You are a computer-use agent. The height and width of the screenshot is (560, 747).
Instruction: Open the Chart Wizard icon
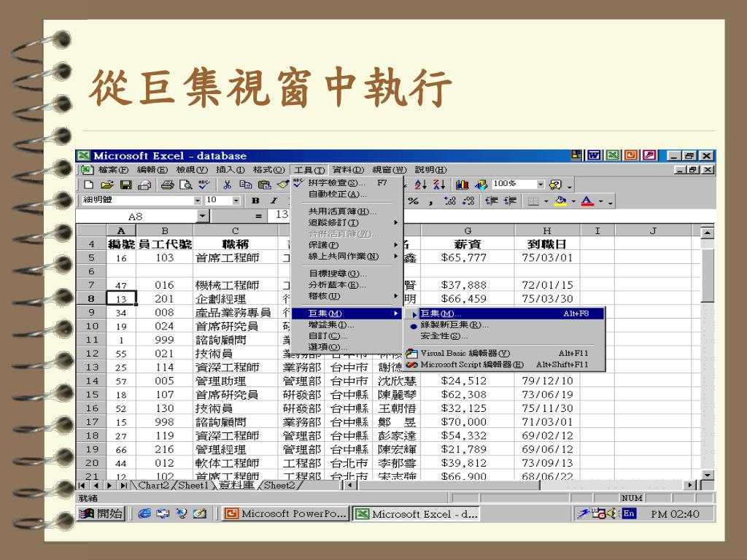coord(462,184)
